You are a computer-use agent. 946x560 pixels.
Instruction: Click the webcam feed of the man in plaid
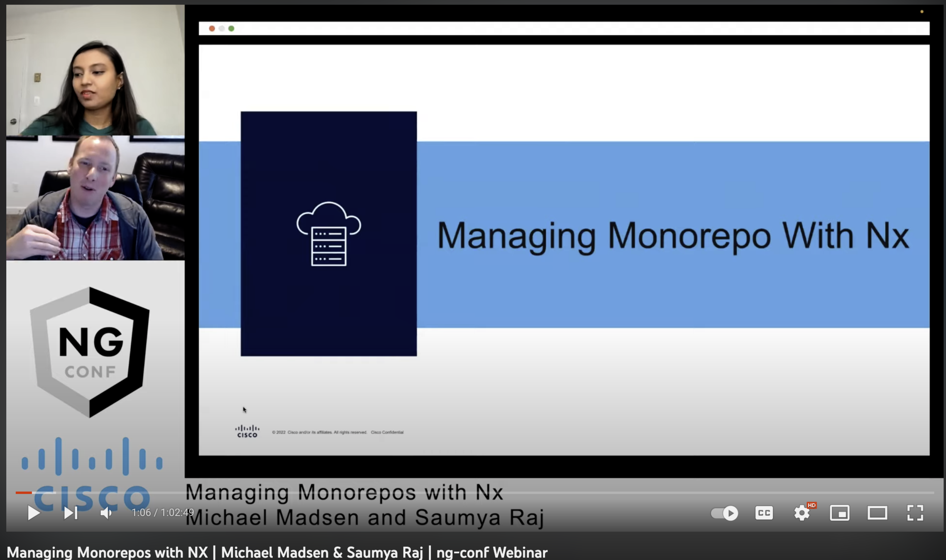point(95,198)
